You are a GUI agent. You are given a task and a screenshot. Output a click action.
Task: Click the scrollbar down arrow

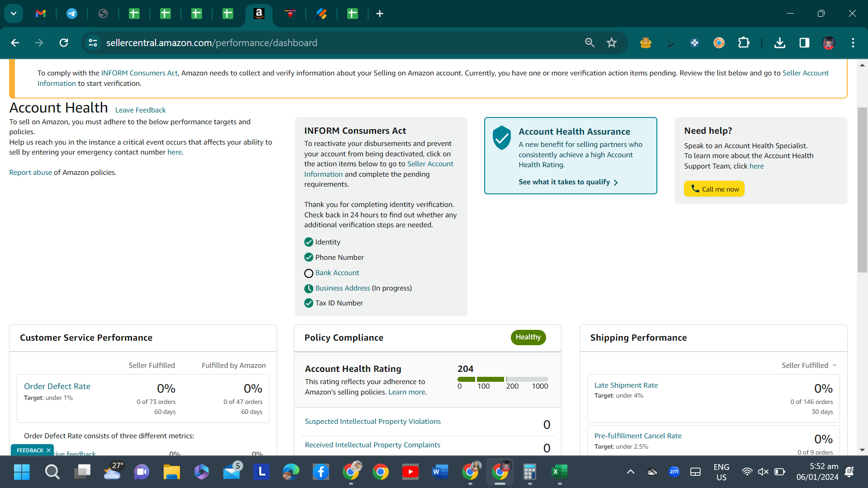862,450
